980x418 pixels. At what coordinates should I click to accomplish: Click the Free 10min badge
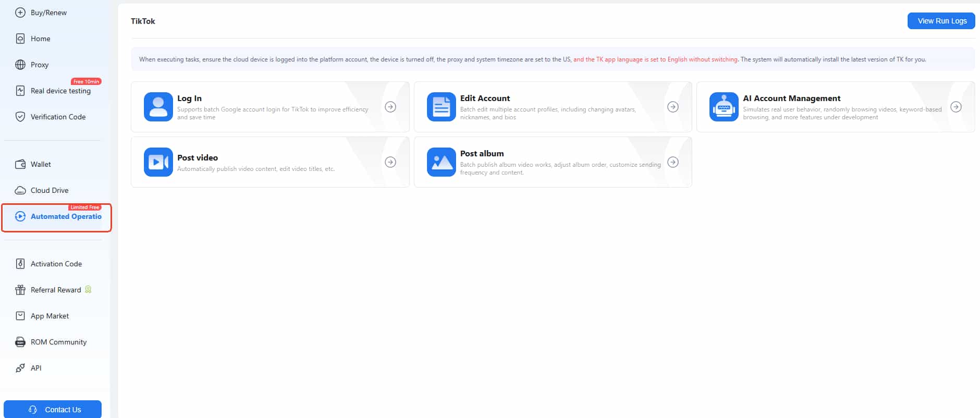(86, 81)
